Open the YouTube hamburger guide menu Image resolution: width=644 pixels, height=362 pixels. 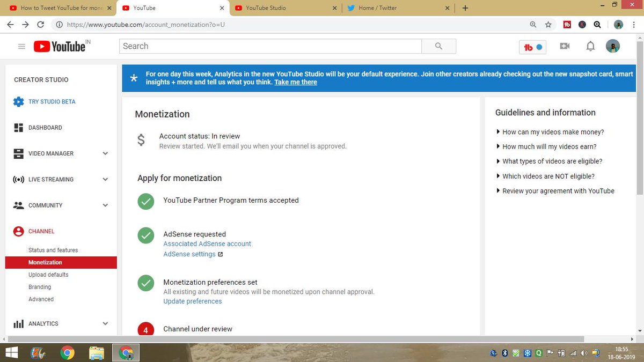(x=21, y=47)
